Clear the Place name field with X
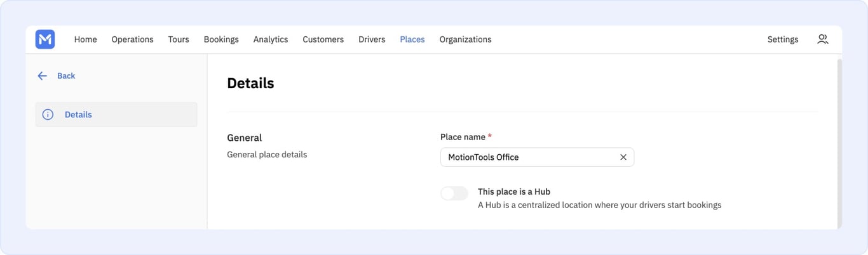 tap(623, 157)
